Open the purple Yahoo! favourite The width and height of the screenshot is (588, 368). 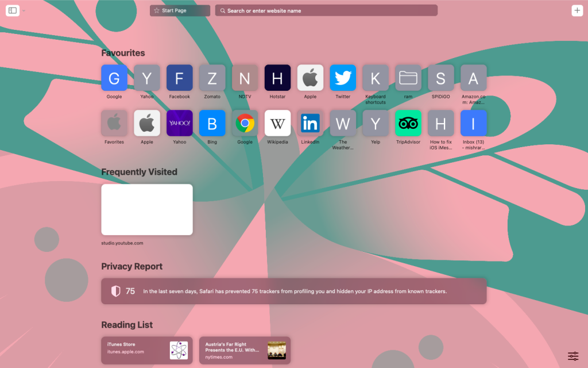click(179, 123)
